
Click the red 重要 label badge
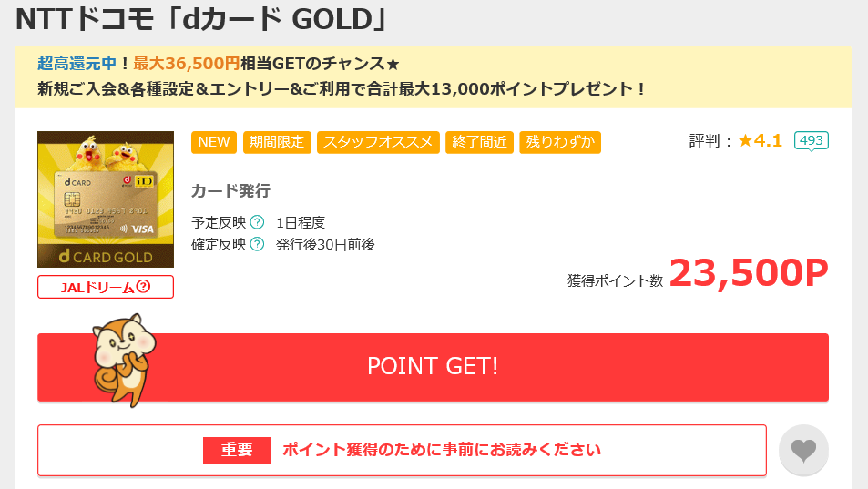coord(237,450)
